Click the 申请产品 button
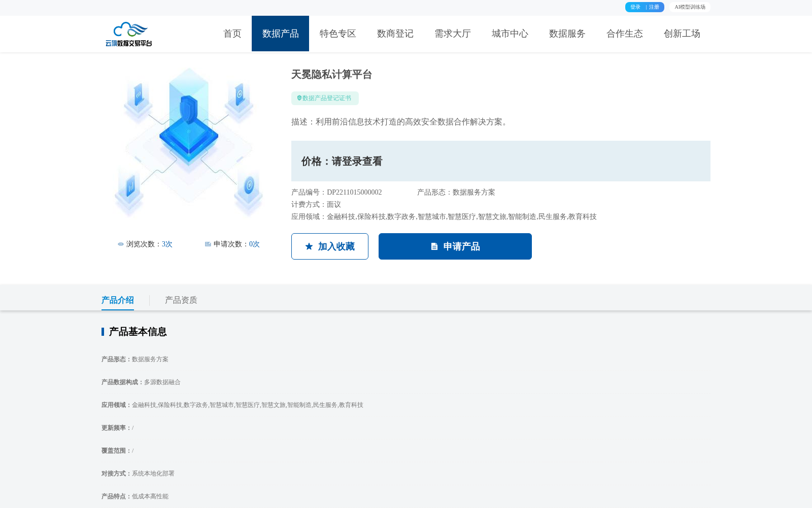Screen dimensions: 812x508 (x=455, y=246)
